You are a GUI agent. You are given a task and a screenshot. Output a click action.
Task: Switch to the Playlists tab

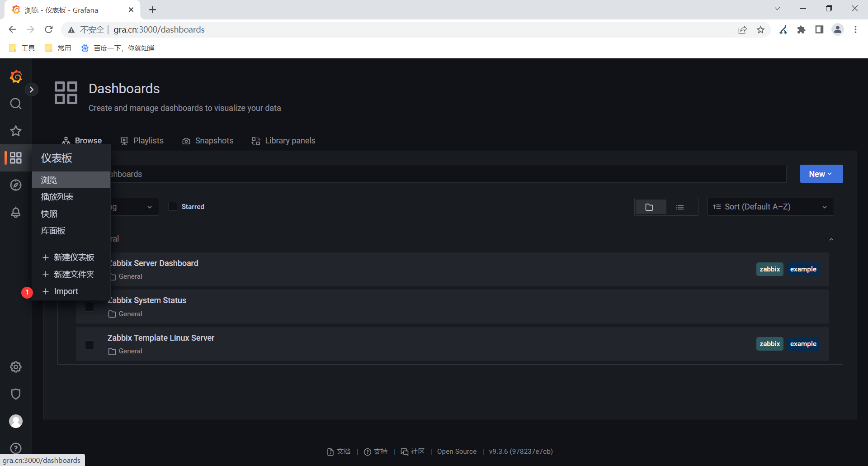click(x=142, y=141)
